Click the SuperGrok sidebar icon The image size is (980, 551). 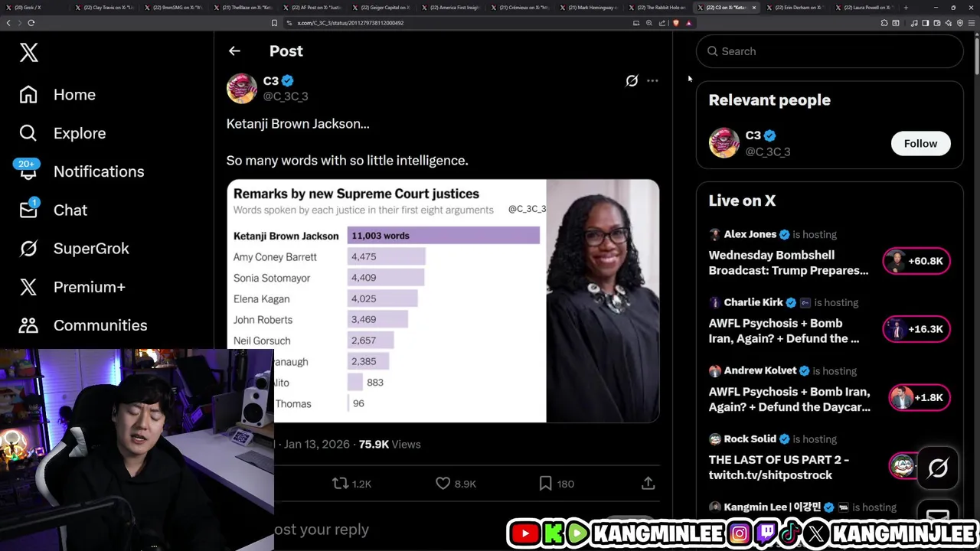(28, 249)
